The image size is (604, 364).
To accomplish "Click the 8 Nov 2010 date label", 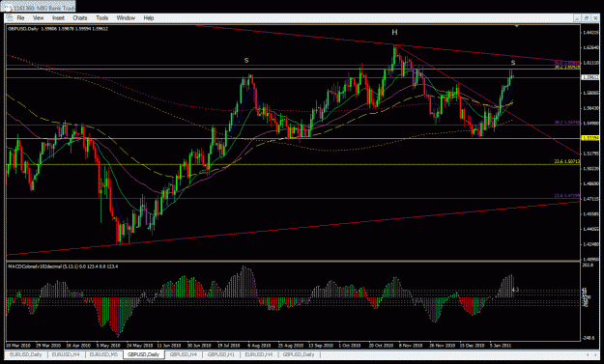I will pos(411,346).
